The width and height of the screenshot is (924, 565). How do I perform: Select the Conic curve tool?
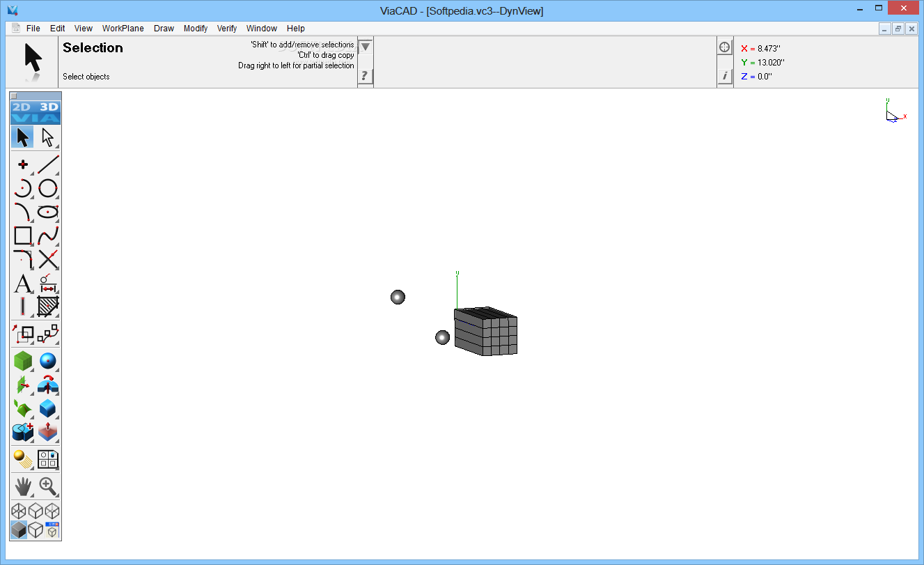pyautogui.click(x=23, y=212)
